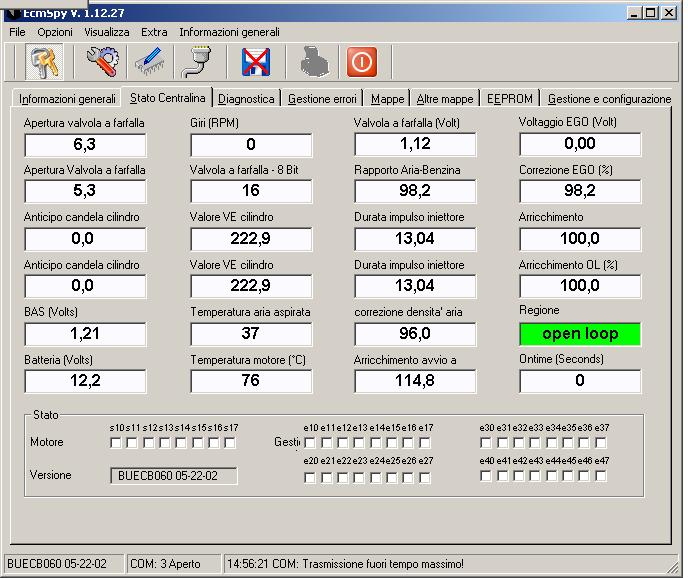Screen dimensions: 688x578
Task: Click the Valvola a farfalla (Volt) field
Action: pyautogui.click(x=415, y=144)
